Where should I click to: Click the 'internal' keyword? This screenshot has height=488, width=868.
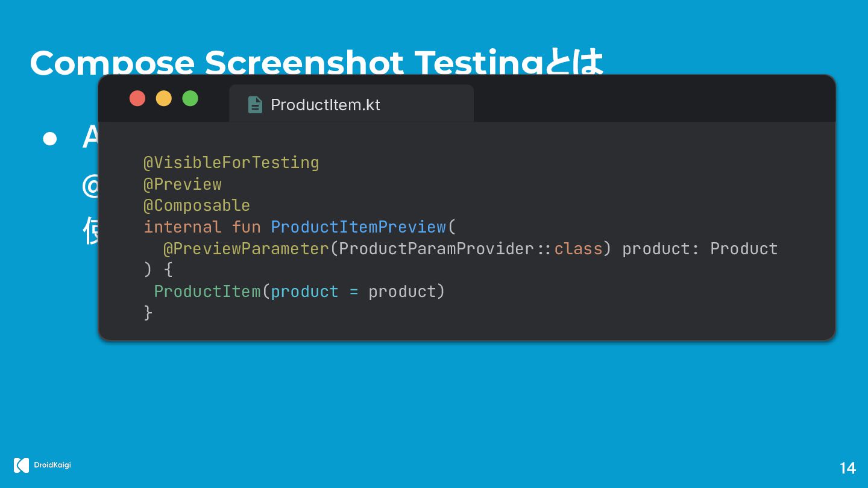pyautogui.click(x=183, y=227)
